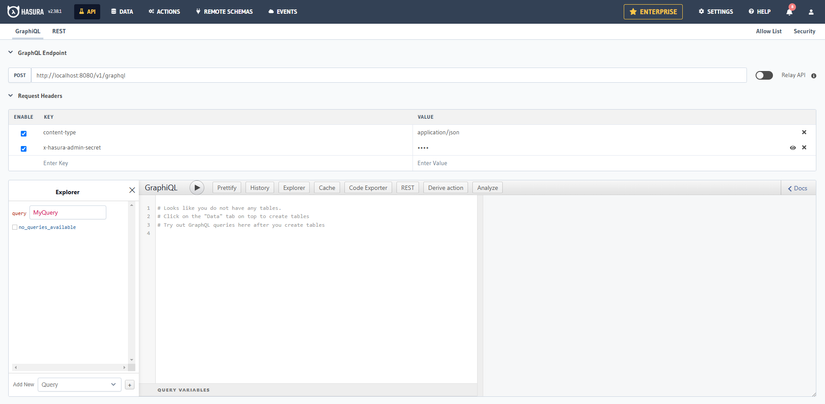Click the Enter Value header field
This screenshot has width=825, height=404.
[614, 163]
